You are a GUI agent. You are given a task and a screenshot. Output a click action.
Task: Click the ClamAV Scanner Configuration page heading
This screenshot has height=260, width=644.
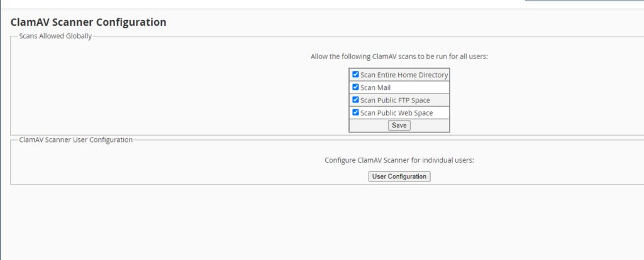(x=89, y=22)
